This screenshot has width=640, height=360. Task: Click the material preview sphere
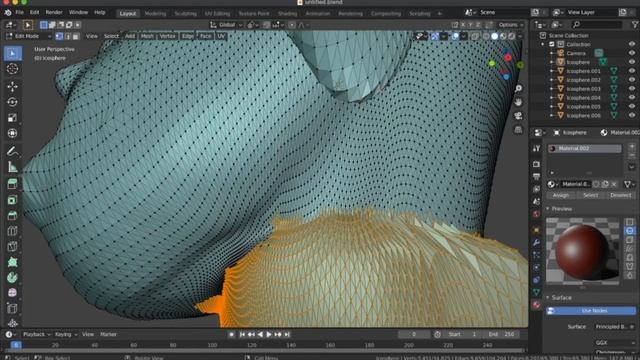582,251
